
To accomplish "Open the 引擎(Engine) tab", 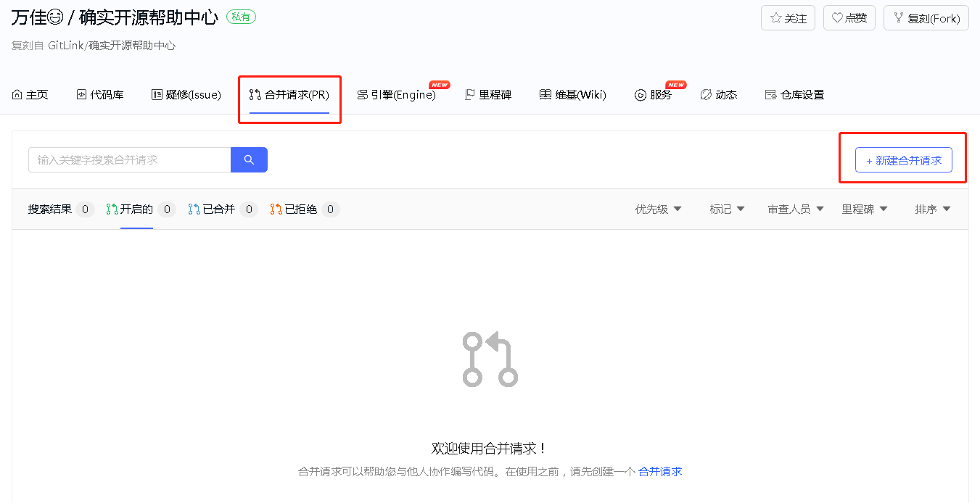I will click(x=397, y=95).
